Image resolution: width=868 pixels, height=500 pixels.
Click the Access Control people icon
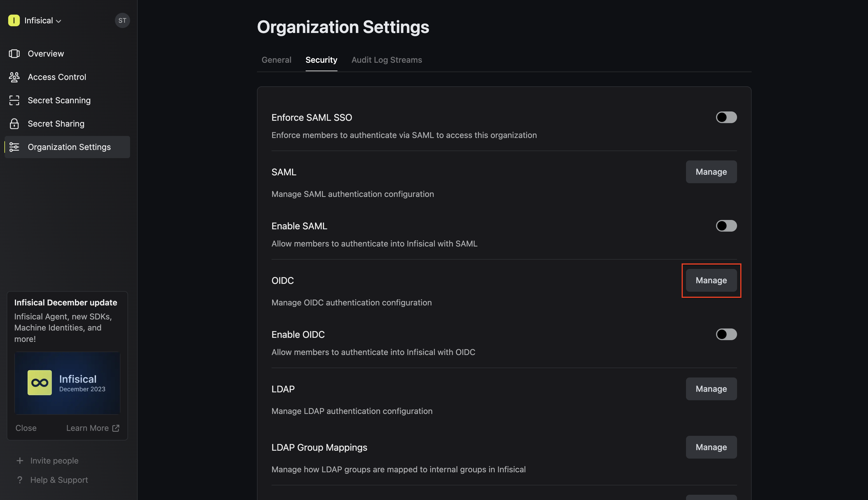pyautogui.click(x=14, y=77)
